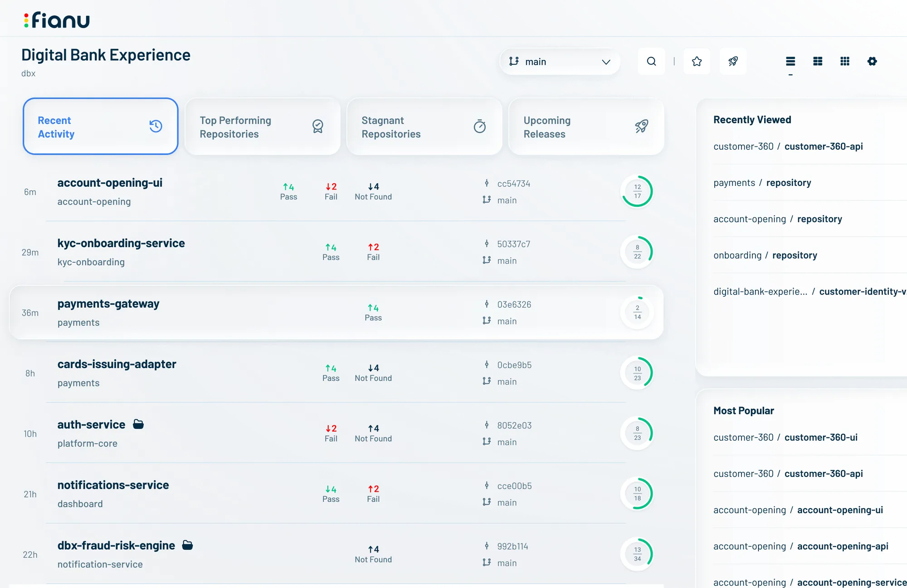Click the history clock icon in Recent Activity
Image resolution: width=907 pixels, height=588 pixels.
(156, 126)
